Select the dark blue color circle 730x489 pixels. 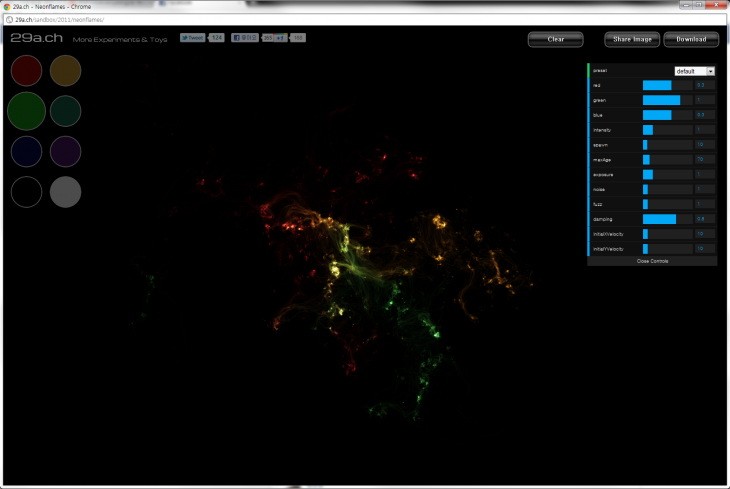pyautogui.click(x=26, y=151)
